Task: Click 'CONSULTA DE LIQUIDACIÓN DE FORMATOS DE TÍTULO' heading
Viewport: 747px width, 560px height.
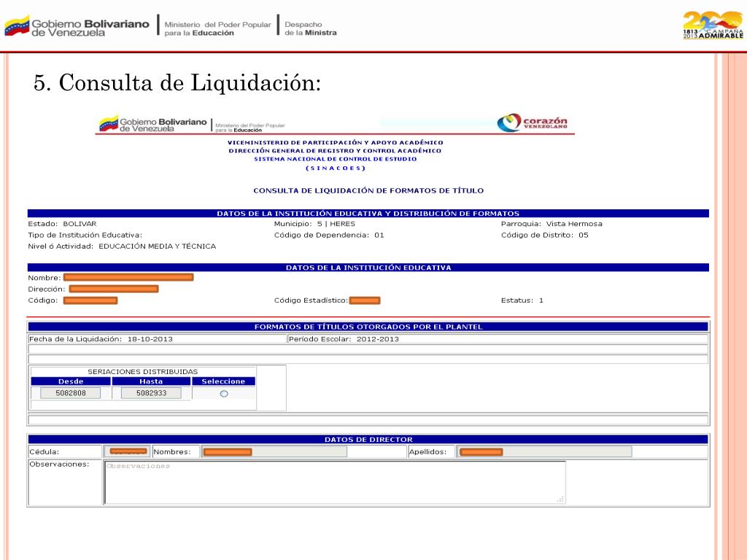Action: tap(368, 190)
